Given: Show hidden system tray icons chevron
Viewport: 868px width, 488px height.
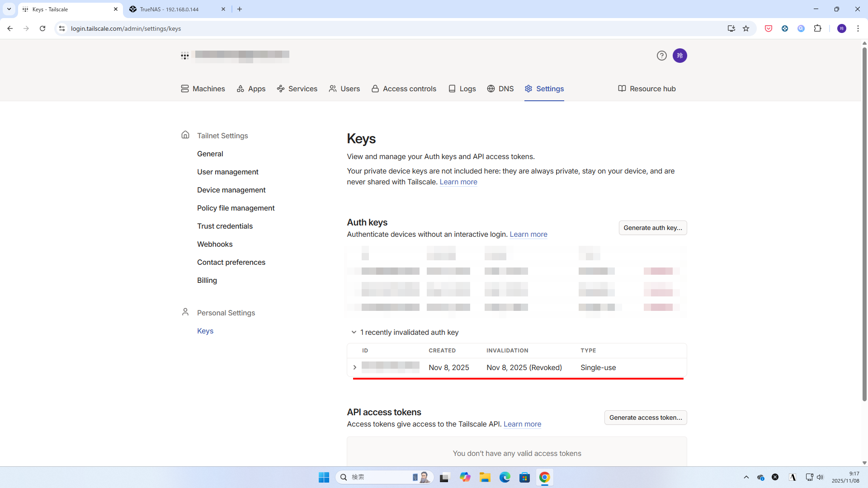Looking at the screenshot, I should (746, 477).
